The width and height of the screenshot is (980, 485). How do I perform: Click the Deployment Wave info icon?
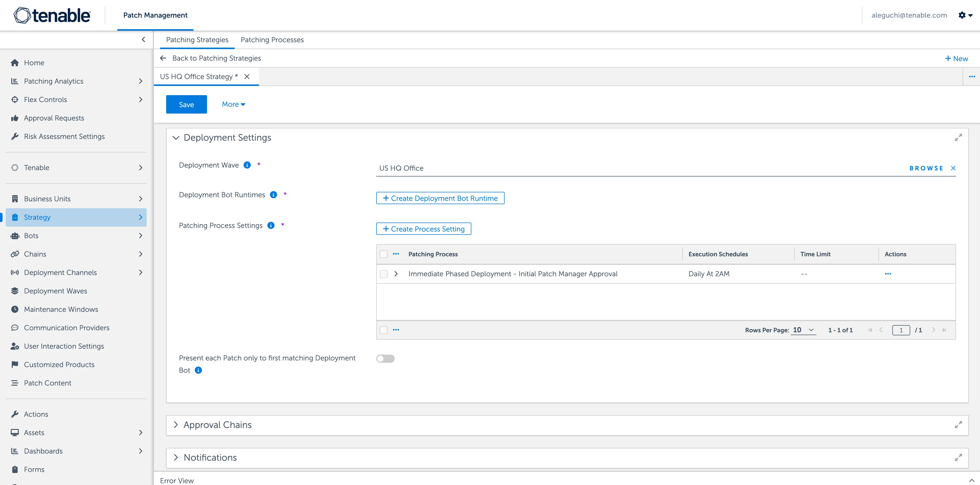247,165
